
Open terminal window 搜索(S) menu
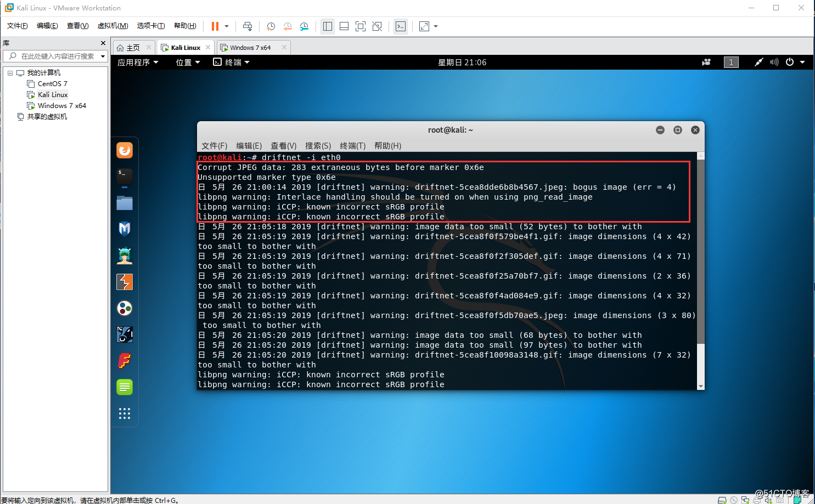[318, 145]
